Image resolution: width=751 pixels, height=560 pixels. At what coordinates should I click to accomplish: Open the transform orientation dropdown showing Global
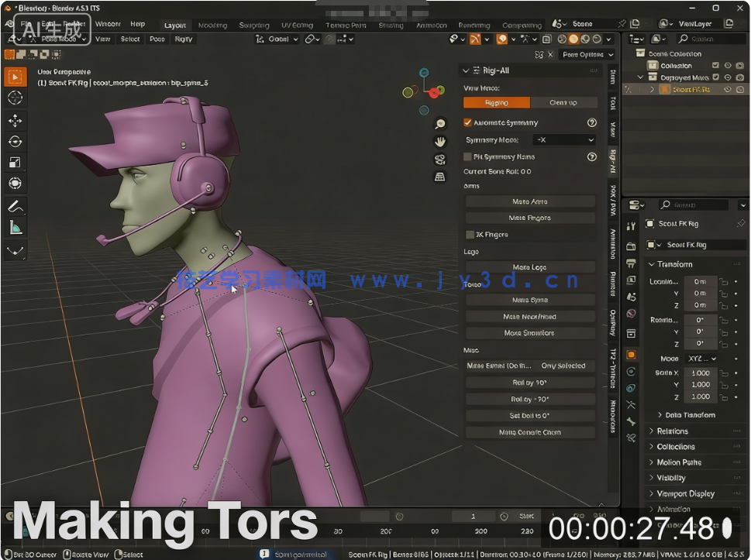pyautogui.click(x=277, y=38)
